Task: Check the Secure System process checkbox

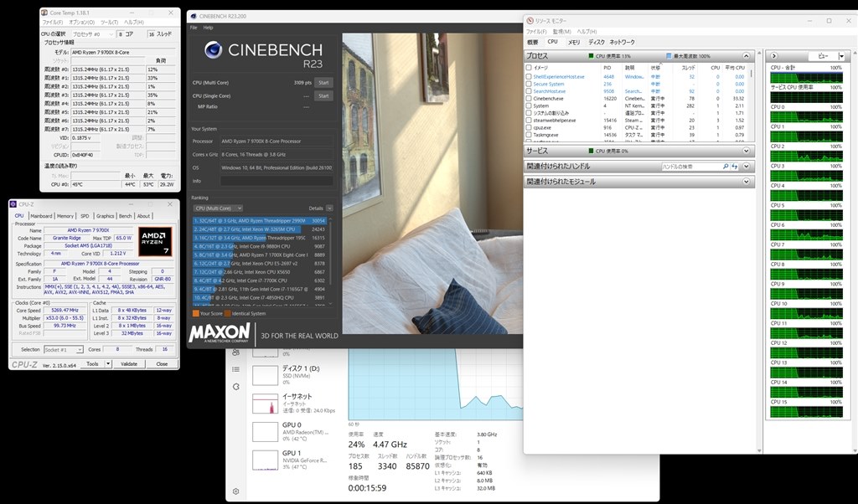Action: tap(529, 85)
